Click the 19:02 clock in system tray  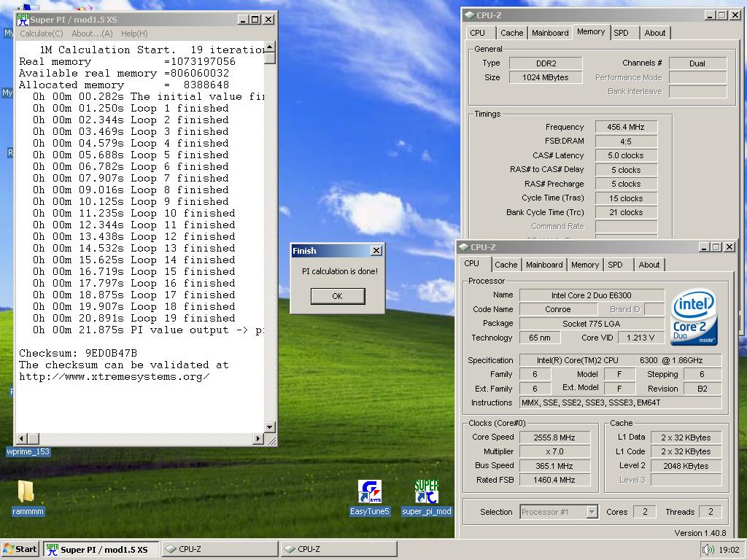pos(729,550)
